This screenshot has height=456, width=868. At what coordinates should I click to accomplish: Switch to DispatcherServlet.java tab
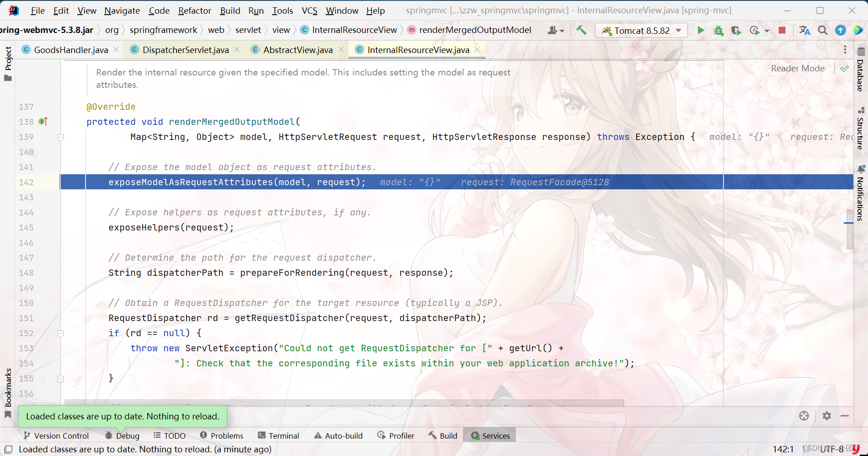[185, 50]
